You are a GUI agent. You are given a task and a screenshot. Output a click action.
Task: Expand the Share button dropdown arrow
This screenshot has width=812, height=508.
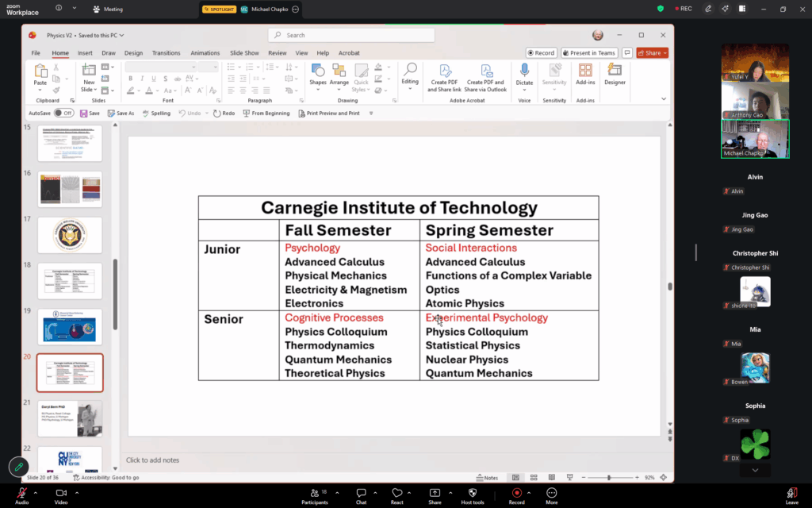pos(664,53)
